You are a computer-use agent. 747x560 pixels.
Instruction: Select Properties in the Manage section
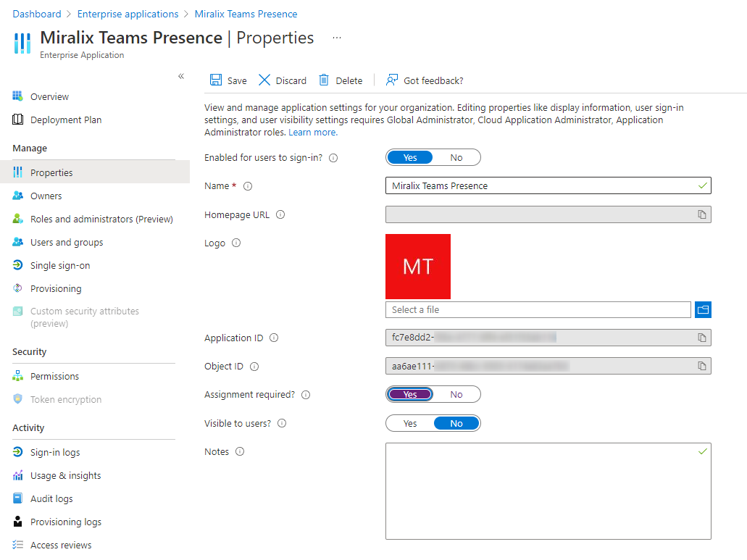coord(95,172)
